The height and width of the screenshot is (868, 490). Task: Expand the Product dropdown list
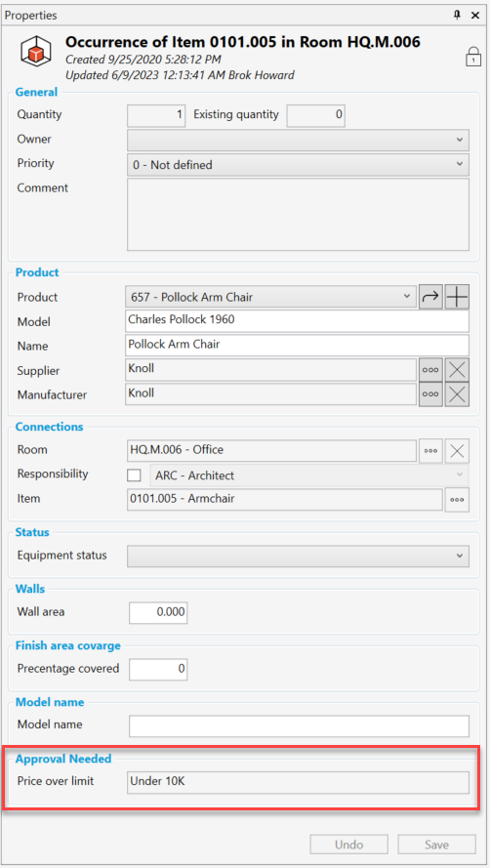270,297
